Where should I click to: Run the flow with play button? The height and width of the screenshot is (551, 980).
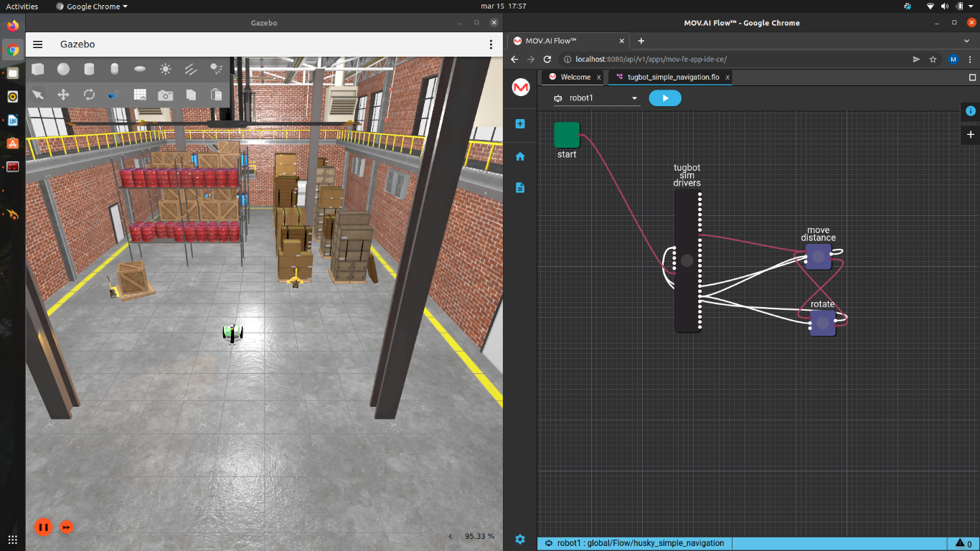point(665,98)
